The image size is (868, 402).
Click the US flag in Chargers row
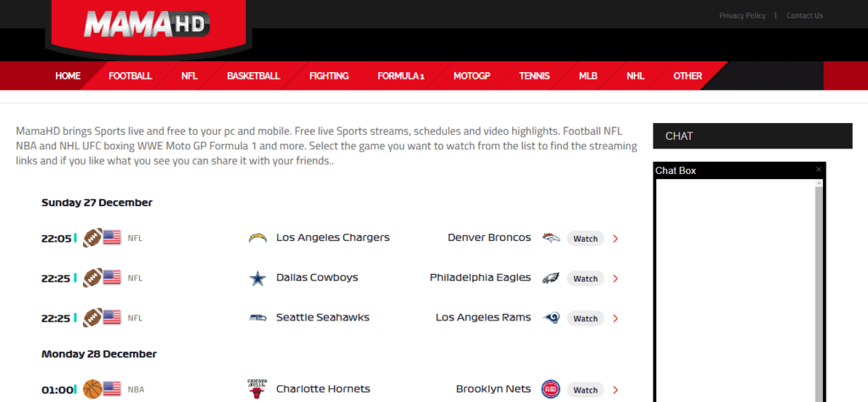(x=112, y=237)
